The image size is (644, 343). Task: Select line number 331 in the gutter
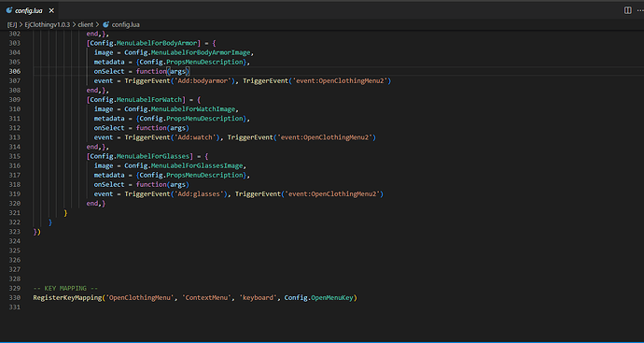(14, 307)
